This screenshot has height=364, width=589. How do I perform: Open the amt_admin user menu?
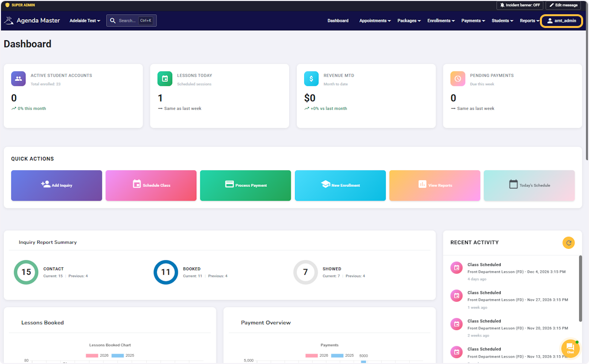coord(562,21)
